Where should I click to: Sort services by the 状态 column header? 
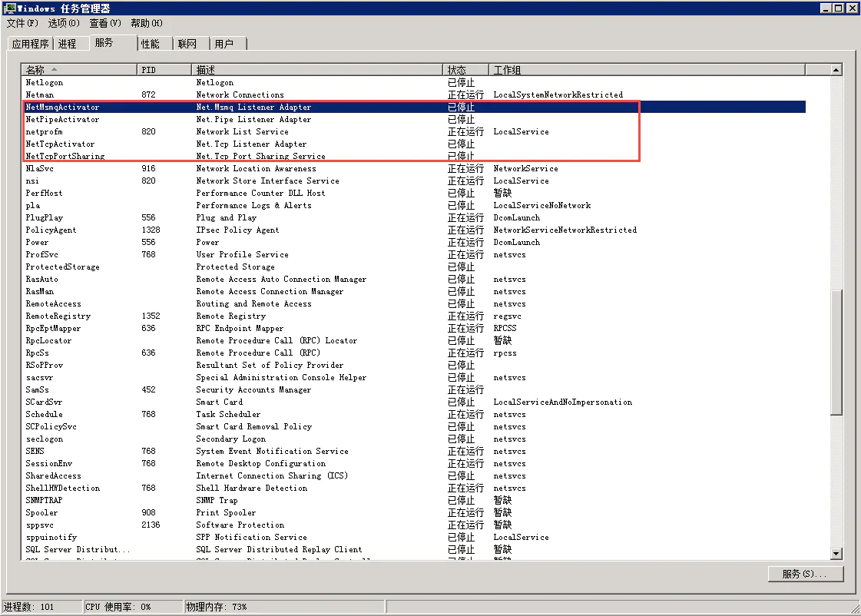coord(465,70)
